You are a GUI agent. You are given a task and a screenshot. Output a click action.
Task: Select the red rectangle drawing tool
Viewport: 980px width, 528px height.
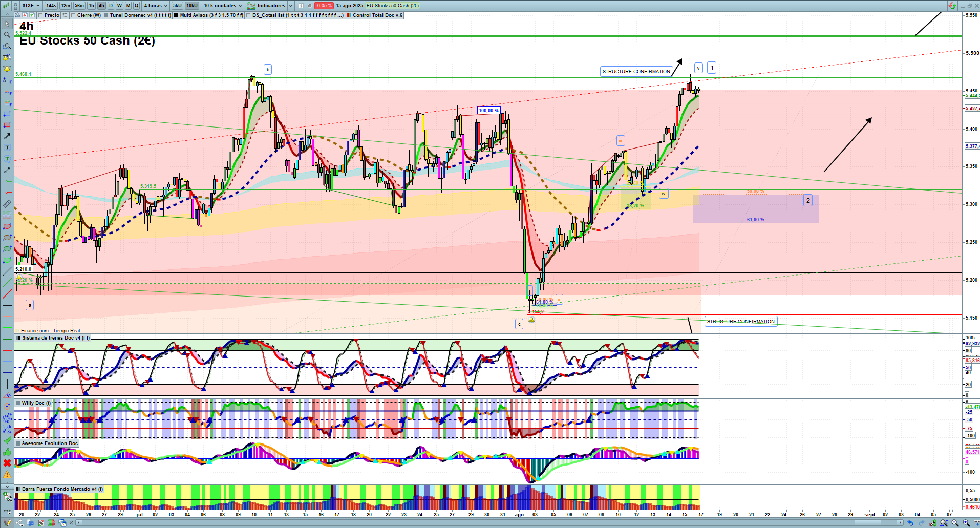[x=7, y=125]
